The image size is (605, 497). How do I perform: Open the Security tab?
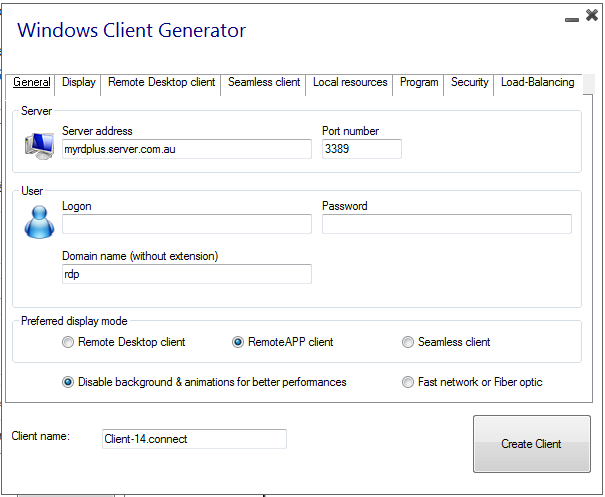[x=470, y=82]
